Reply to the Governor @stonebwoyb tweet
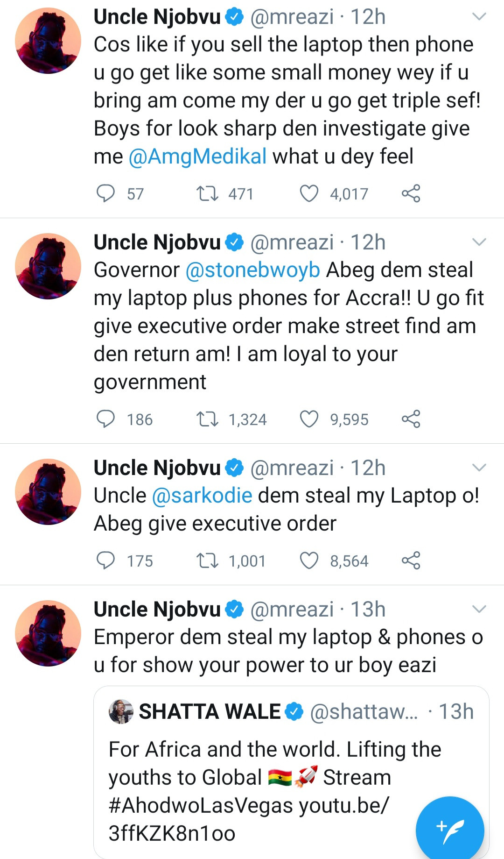 [105, 419]
